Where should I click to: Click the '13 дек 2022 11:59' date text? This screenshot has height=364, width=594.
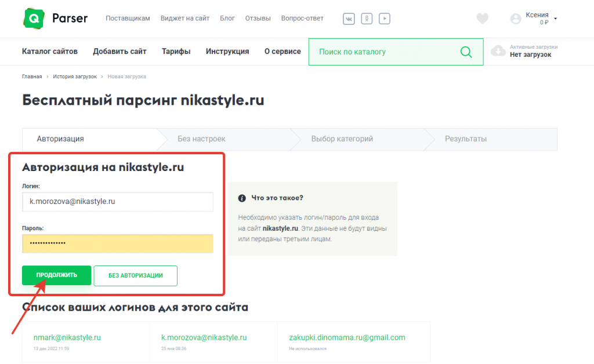coord(51,348)
